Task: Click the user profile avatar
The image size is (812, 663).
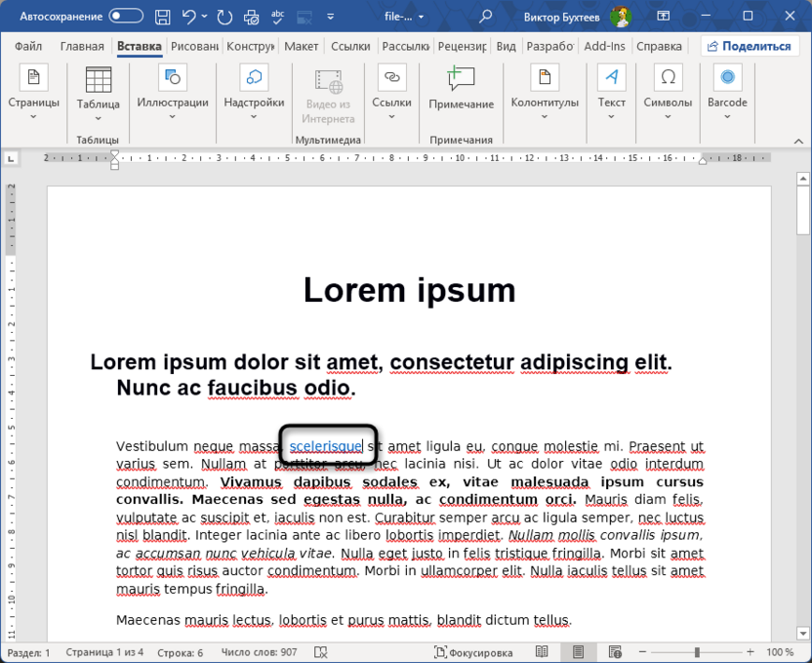Action: click(x=620, y=17)
